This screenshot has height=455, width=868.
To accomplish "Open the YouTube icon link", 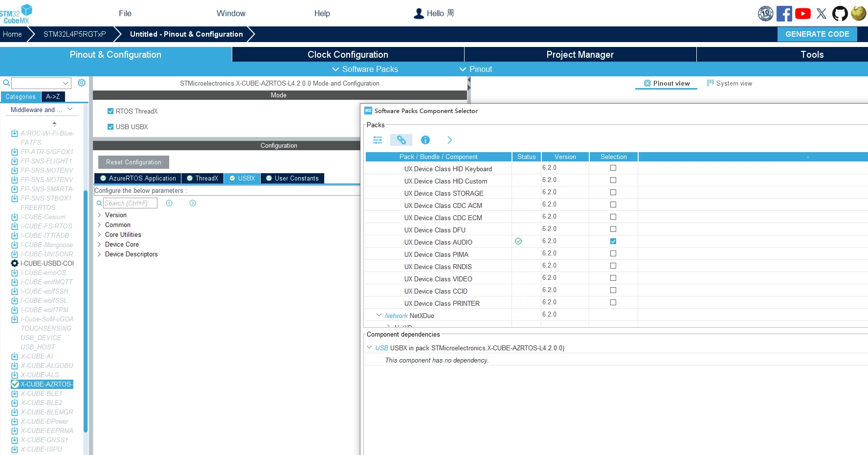I will point(802,14).
